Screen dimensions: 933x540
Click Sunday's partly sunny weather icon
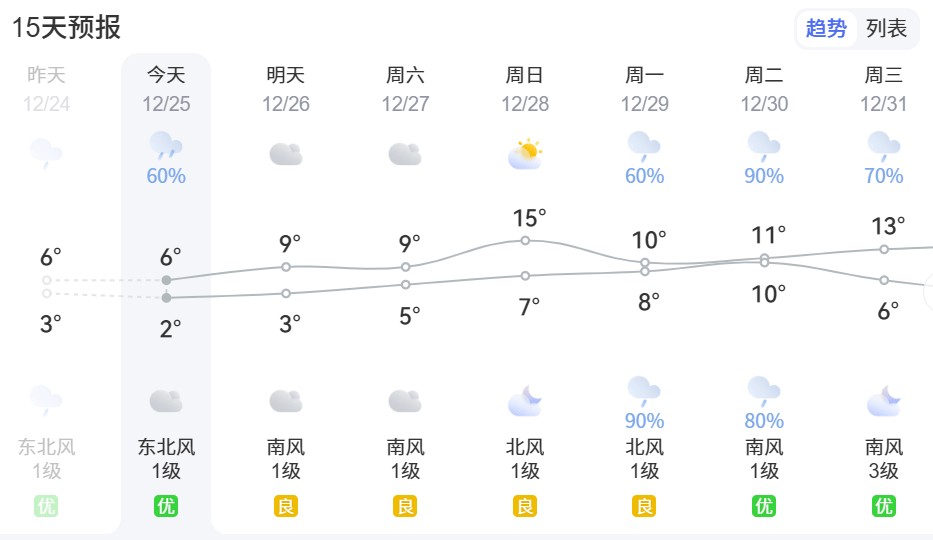(x=525, y=154)
